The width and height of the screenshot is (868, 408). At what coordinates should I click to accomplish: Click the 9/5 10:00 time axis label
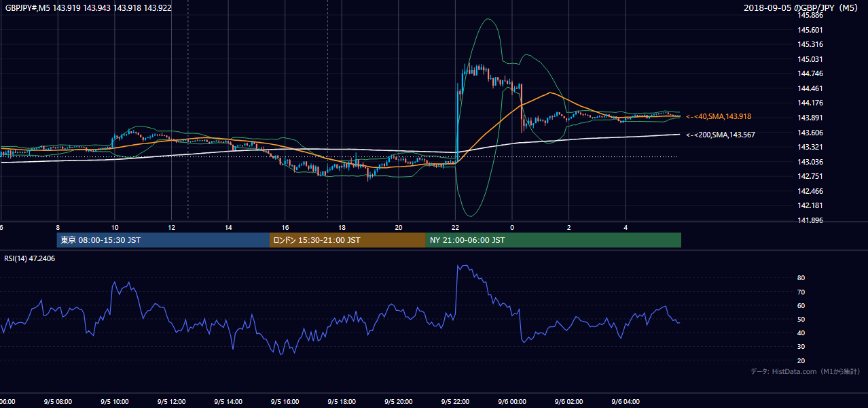114,402
